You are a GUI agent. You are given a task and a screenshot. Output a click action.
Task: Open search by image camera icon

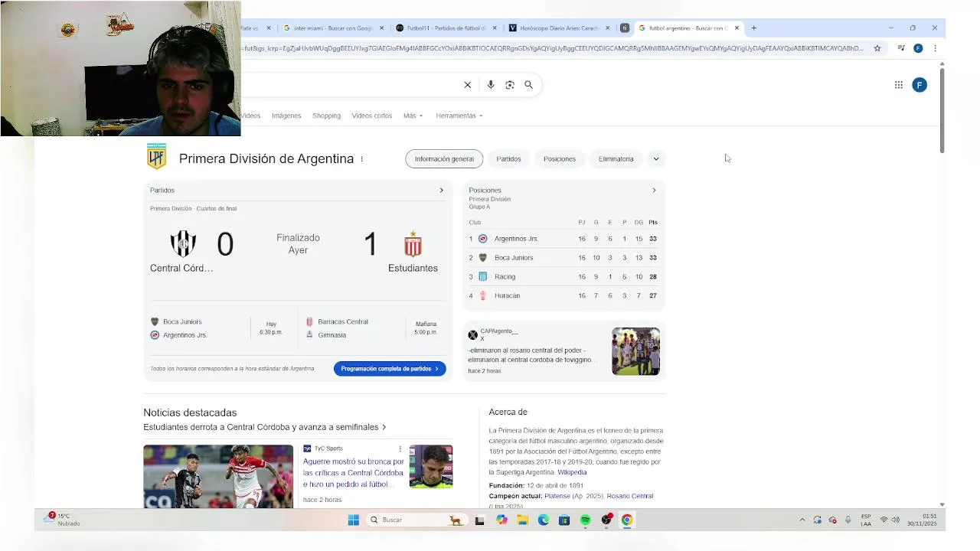[x=510, y=85]
